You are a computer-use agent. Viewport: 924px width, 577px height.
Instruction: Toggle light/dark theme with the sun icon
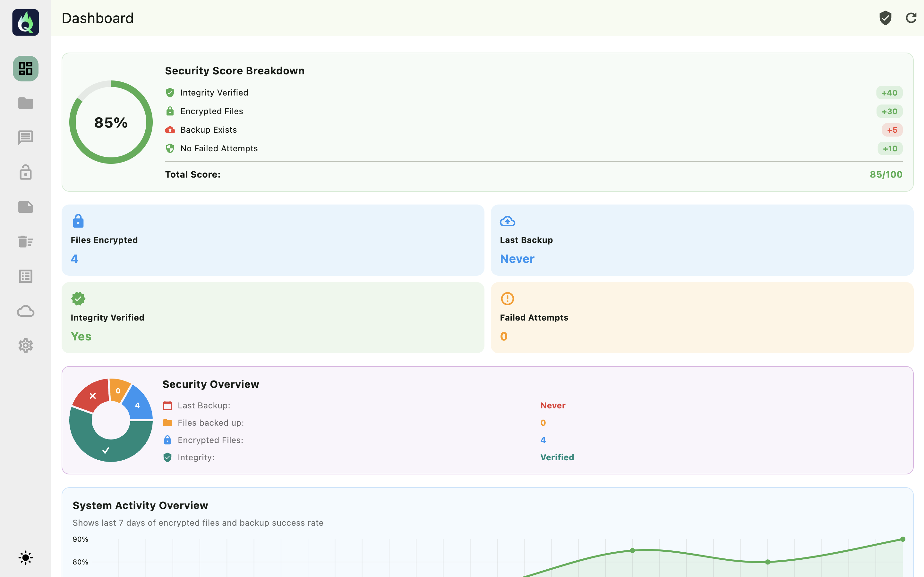coord(26,557)
